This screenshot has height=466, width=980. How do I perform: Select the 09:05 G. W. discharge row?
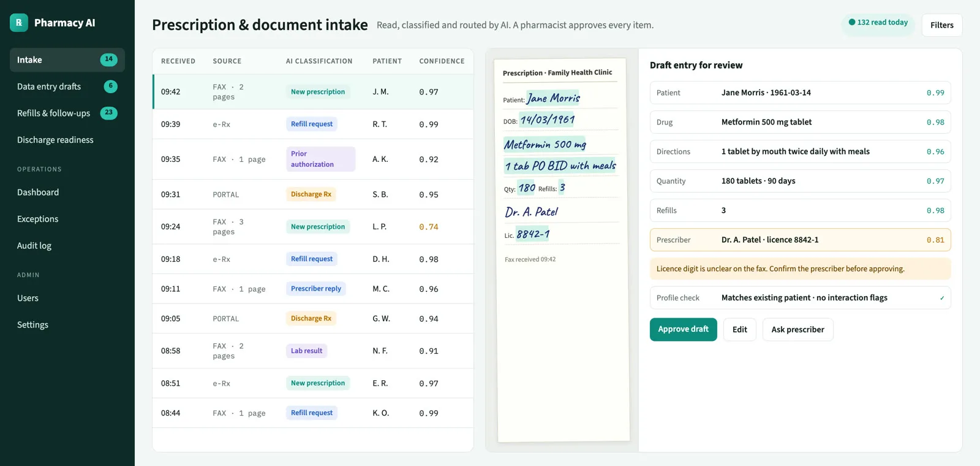coord(313,319)
